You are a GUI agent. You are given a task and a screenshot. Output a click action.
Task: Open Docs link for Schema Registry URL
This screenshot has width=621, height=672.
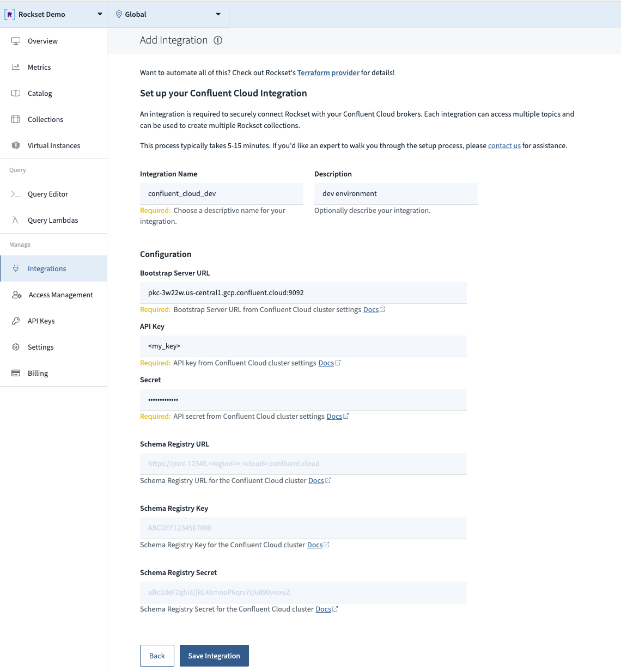[316, 480]
